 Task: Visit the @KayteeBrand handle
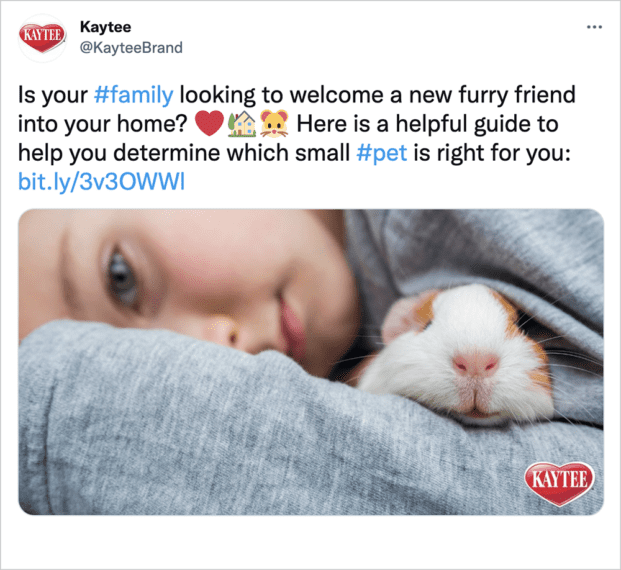point(131,48)
